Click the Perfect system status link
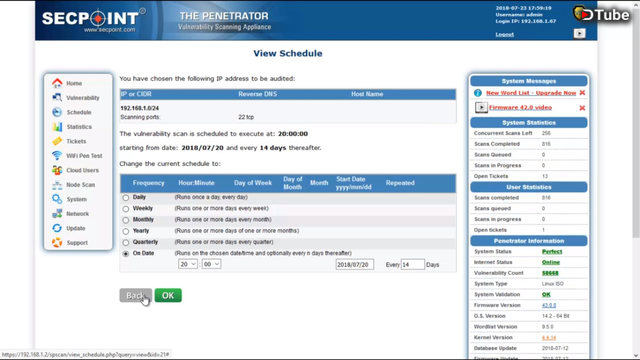The height and width of the screenshot is (360, 640). click(x=552, y=251)
